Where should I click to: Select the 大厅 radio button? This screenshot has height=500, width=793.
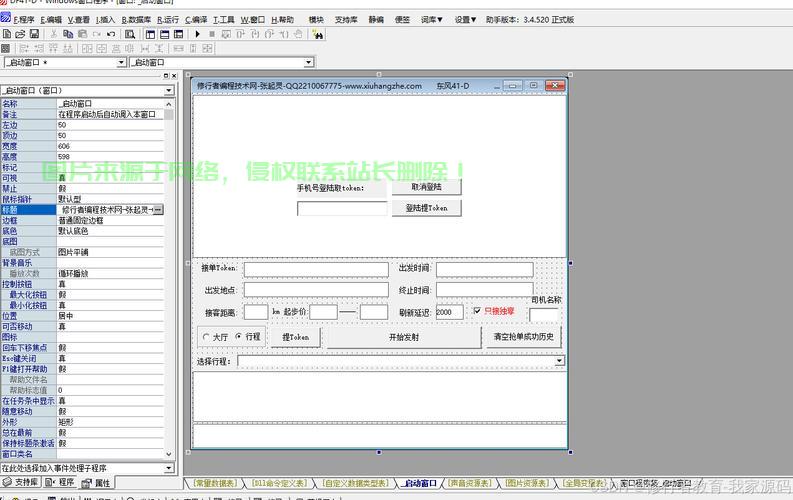click(x=206, y=337)
